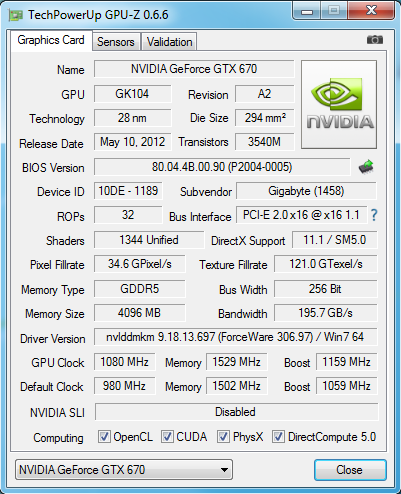Screen dimensions: 401x494
Task: Toggle the PhysX checkbox
Action: [x=223, y=437]
